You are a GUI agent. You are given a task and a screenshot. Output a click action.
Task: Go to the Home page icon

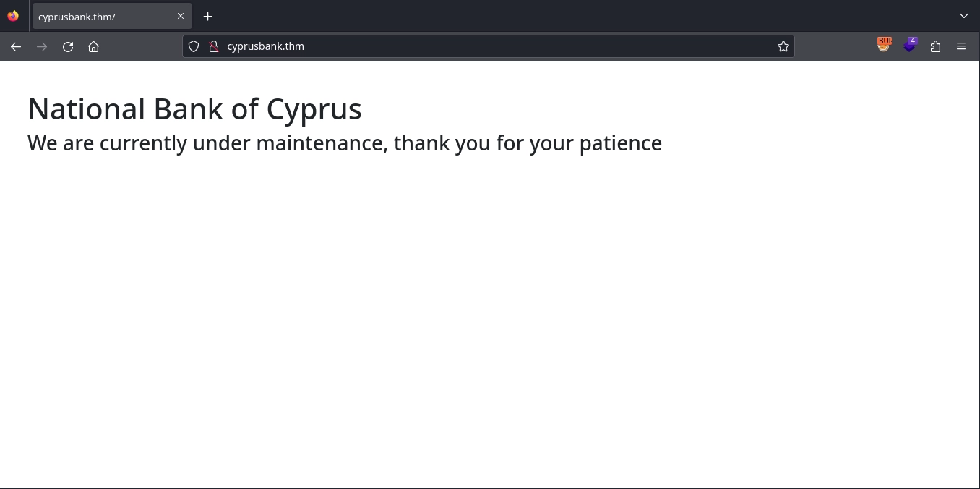[94, 46]
